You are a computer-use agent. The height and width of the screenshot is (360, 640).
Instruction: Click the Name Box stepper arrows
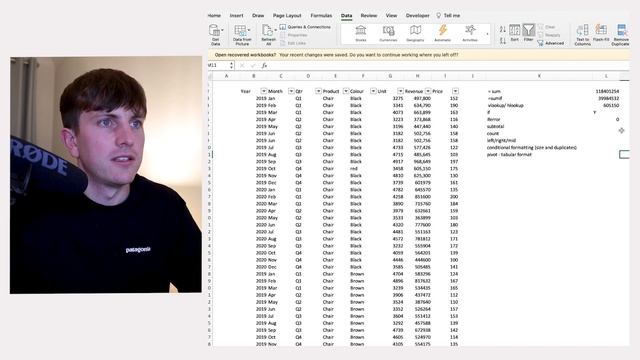point(232,65)
